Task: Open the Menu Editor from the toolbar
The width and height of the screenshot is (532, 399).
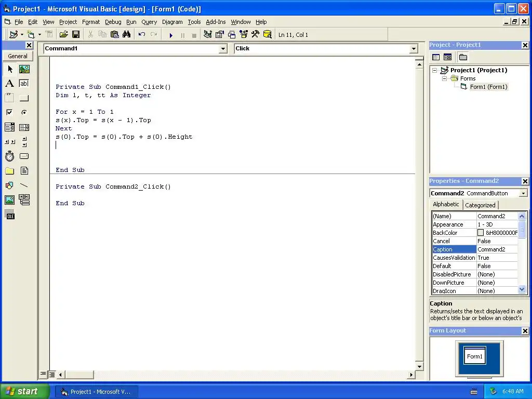Action: (49, 35)
